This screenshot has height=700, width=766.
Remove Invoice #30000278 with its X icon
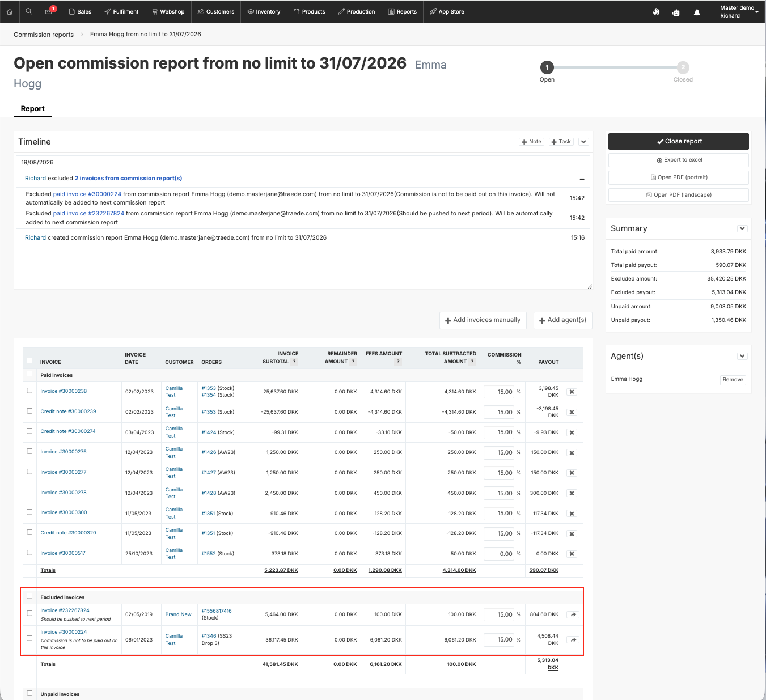(572, 493)
